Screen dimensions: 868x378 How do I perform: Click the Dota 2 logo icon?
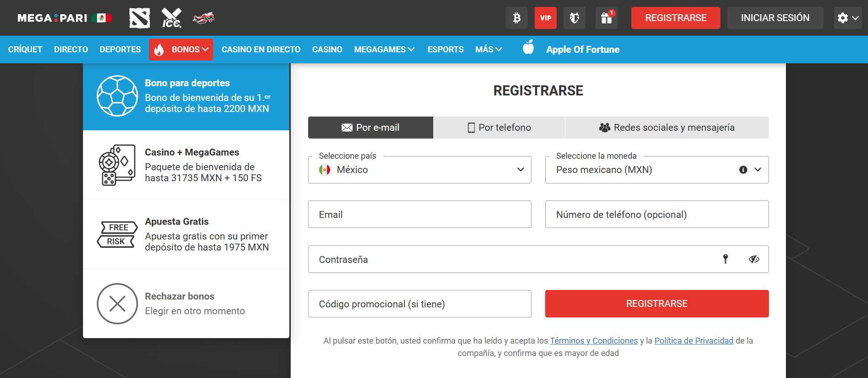[x=139, y=18]
